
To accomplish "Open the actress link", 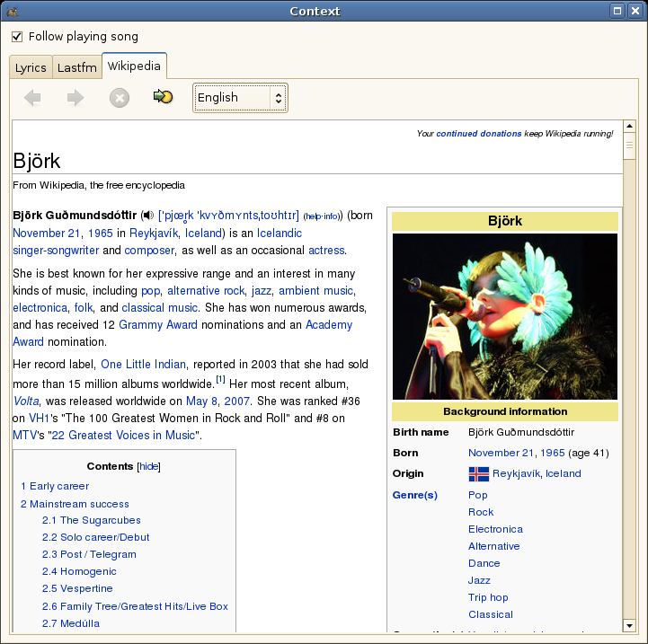I will point(326,251).
